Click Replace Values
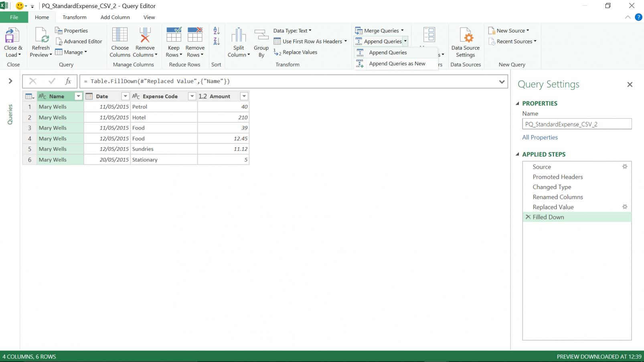 [x=295, y=52]
